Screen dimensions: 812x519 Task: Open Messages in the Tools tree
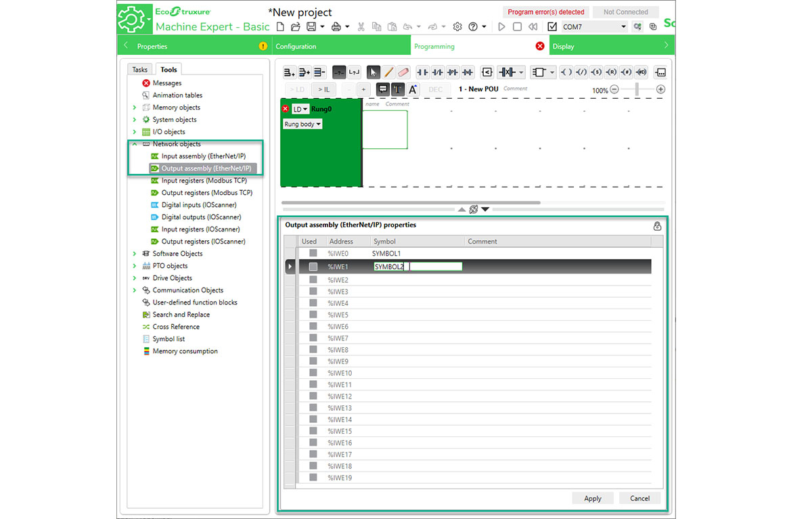166,83
